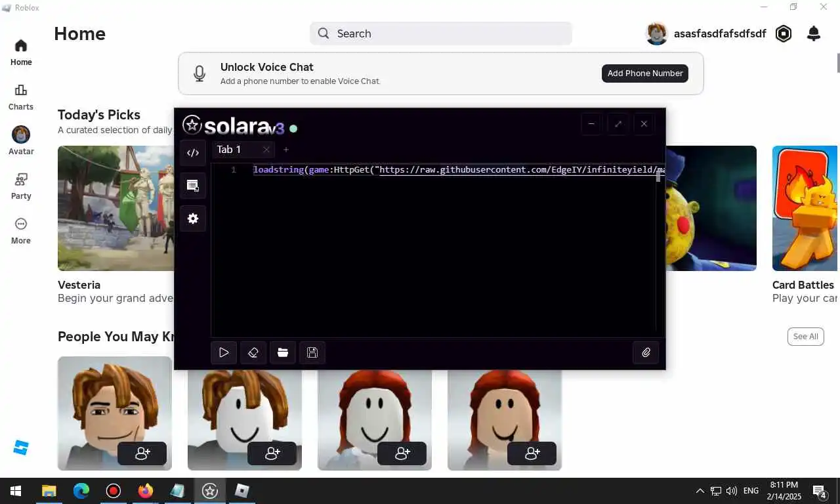Open Firefox from taskbar

145,491
